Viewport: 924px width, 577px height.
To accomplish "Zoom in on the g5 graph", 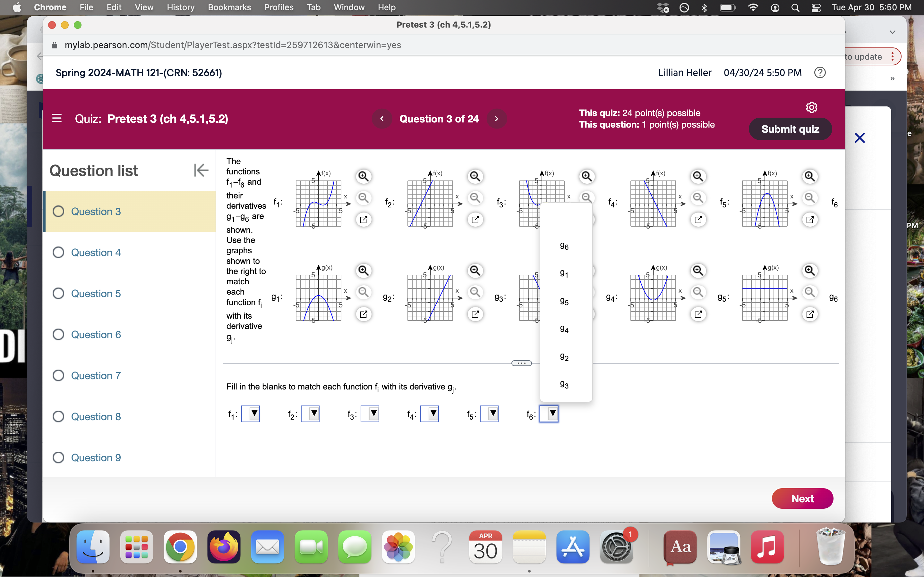I will click(809, 270).
